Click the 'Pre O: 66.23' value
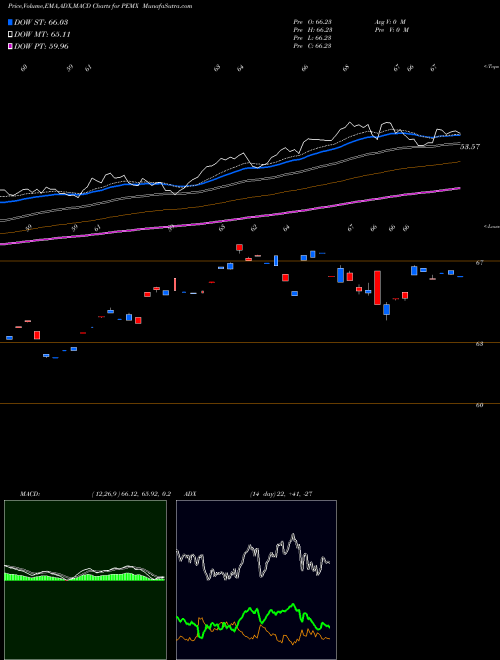 313,22
